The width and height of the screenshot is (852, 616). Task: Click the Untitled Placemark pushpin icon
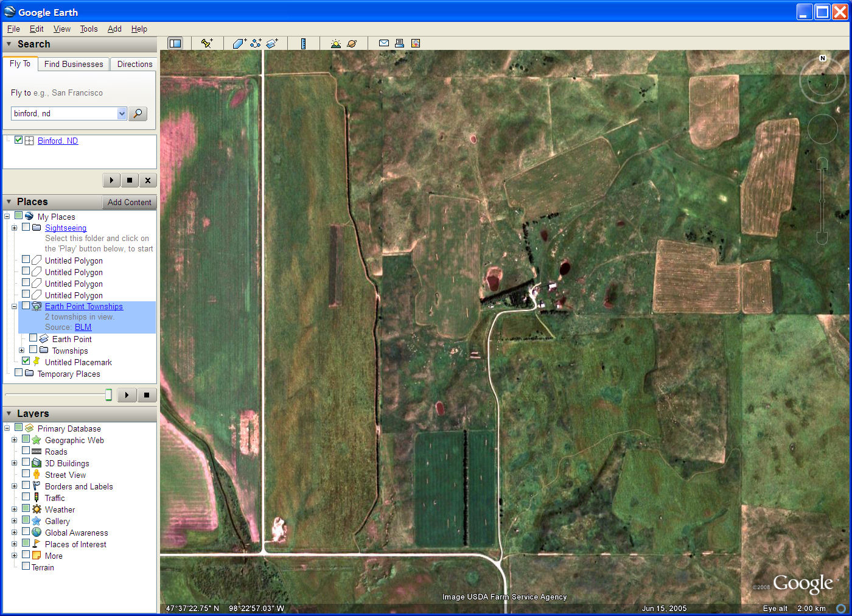37,362
